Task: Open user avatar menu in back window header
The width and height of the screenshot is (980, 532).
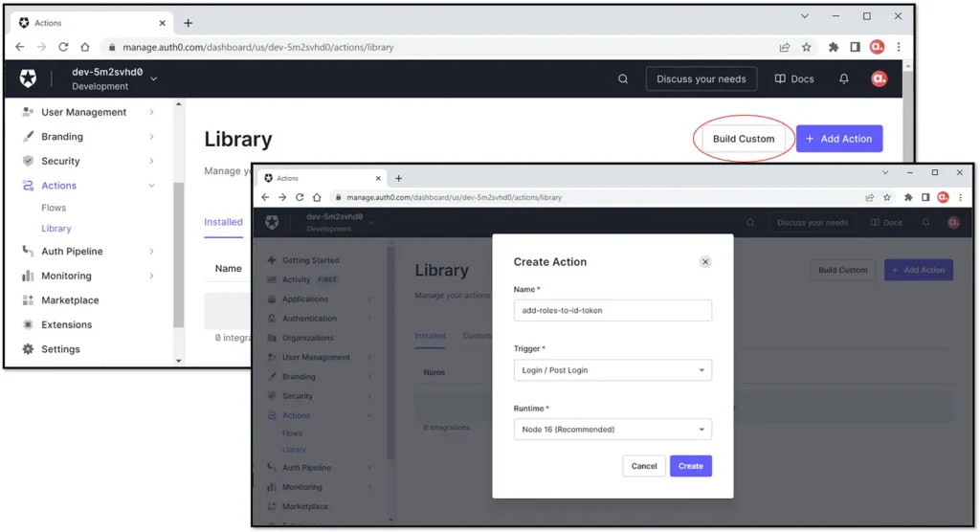Action: pos(879,78)
